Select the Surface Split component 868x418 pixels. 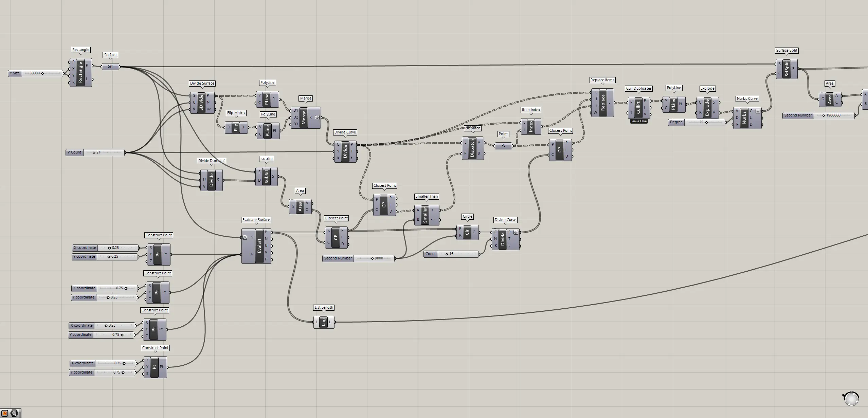pyautogui.click(x=786, y=69)
